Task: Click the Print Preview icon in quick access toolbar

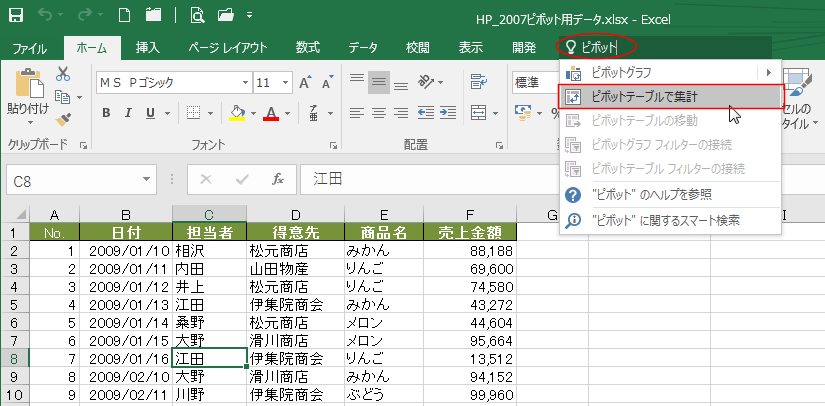Action: click(197, 15)
